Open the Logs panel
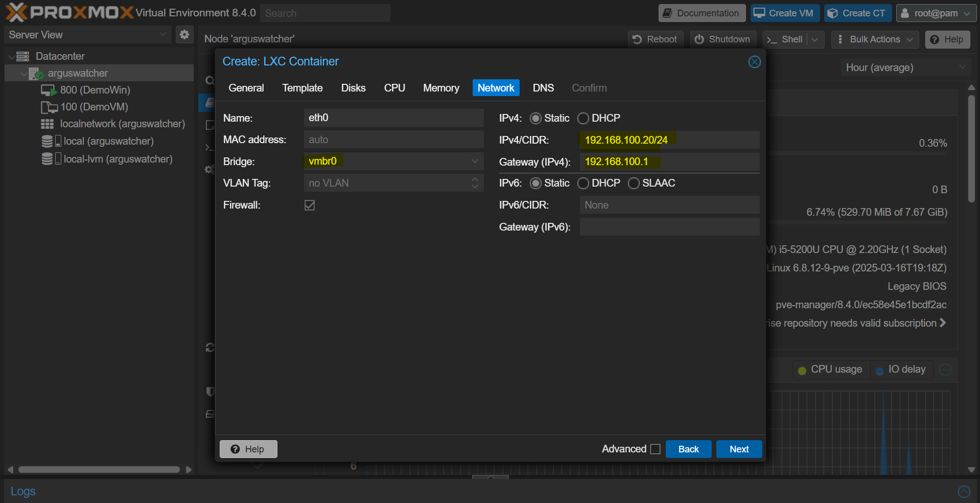Viewport: 980px width, 503px height. [23, 491]
